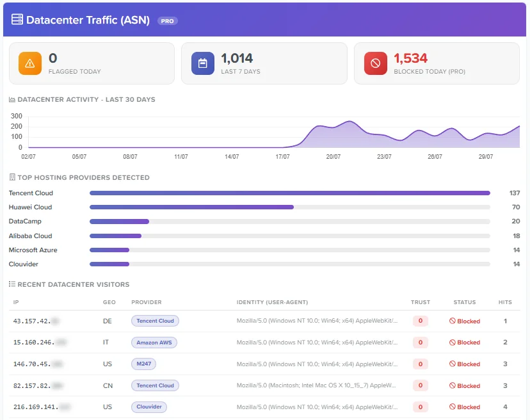Viewport: 530px width, 420px height.
Task: Select the Amazon AWS provider tag
Action: click(x=154, y=343)
